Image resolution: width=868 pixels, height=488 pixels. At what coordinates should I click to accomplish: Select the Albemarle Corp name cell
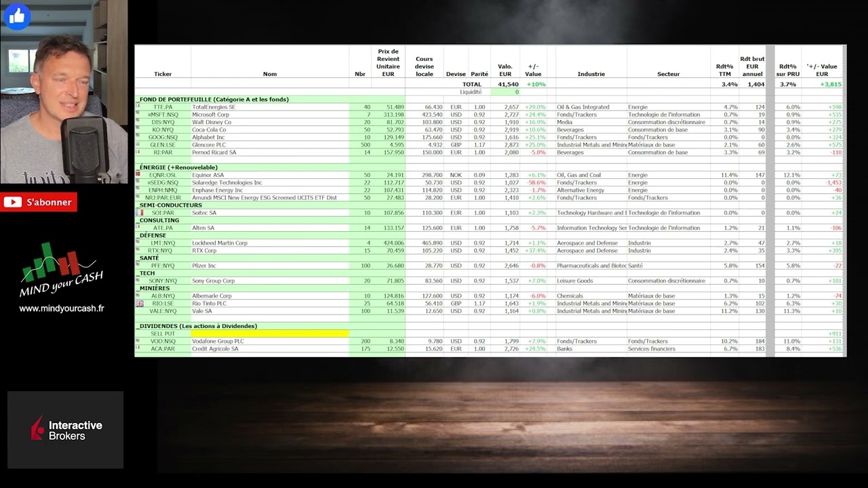270,296
